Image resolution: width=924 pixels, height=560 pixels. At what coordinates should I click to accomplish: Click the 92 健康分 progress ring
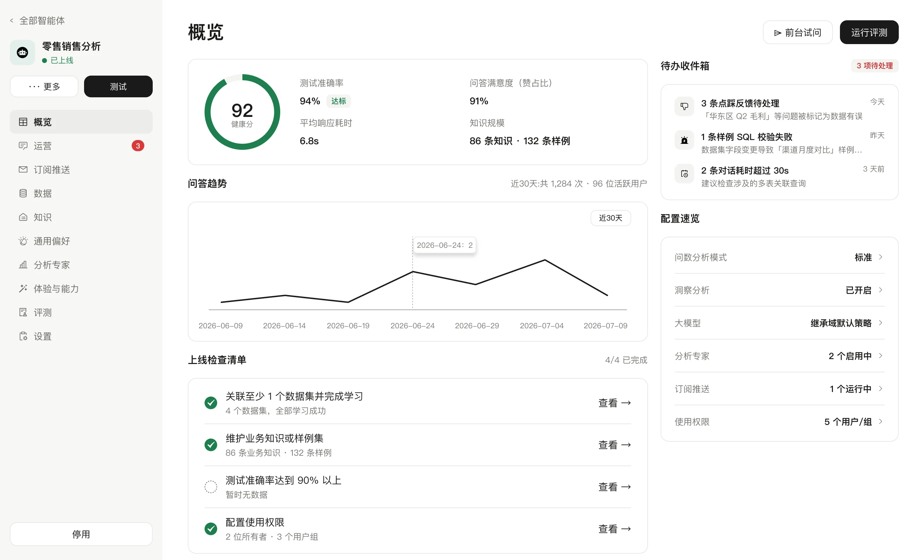point(242,112)
